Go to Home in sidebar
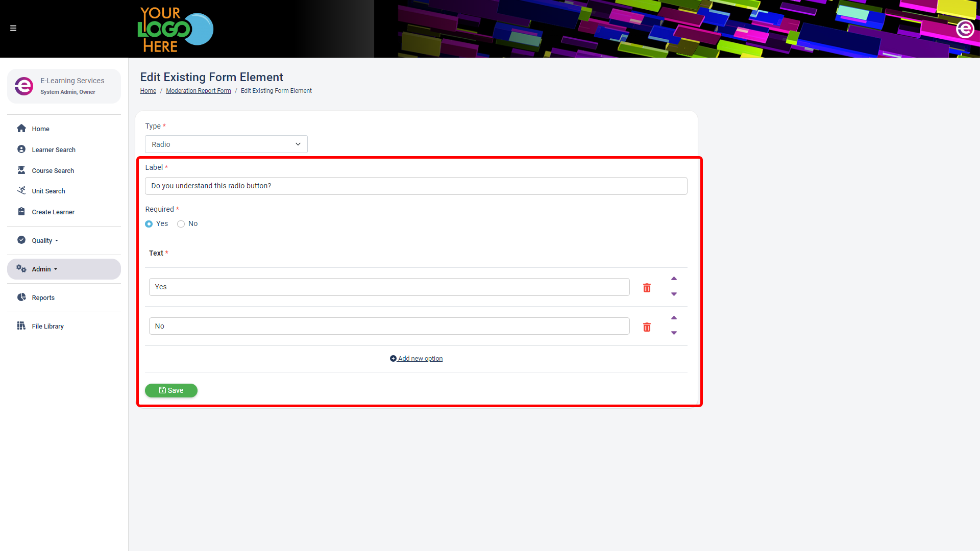The height and width of the screenshot is (551, 980). [40, 129]
